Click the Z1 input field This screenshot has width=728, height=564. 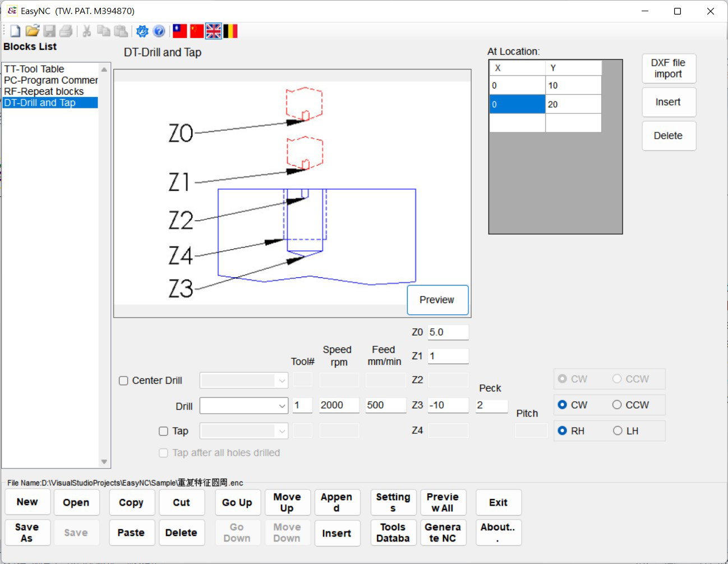448,356
